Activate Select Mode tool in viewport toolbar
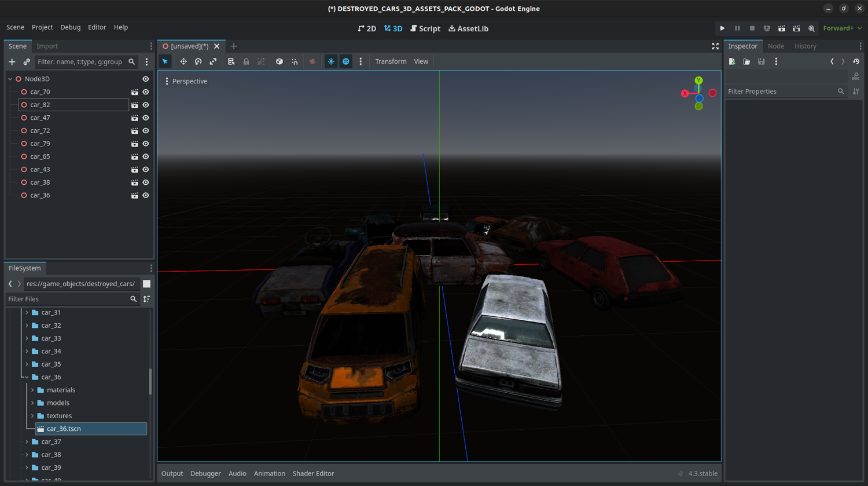The width and height of the screenshot is (868, 486). point(165,61)
